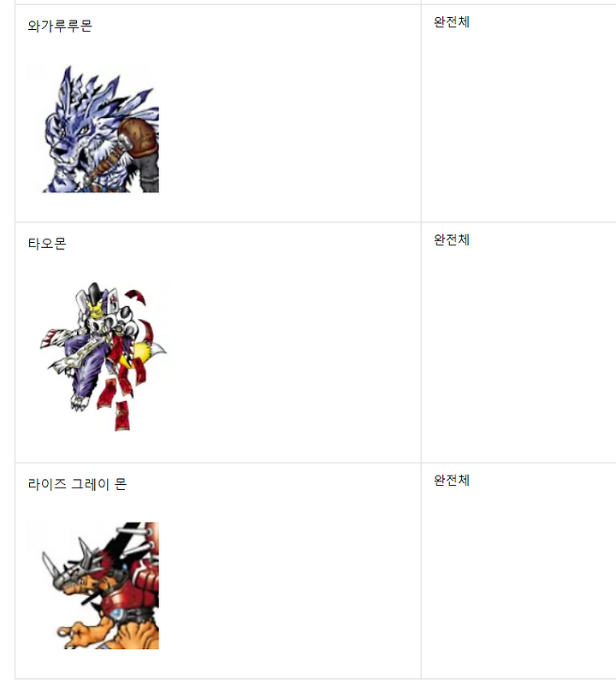Click 와가루루몬's blue spiky mane
This screenshot has width=616, height=685.
[103, 96]
